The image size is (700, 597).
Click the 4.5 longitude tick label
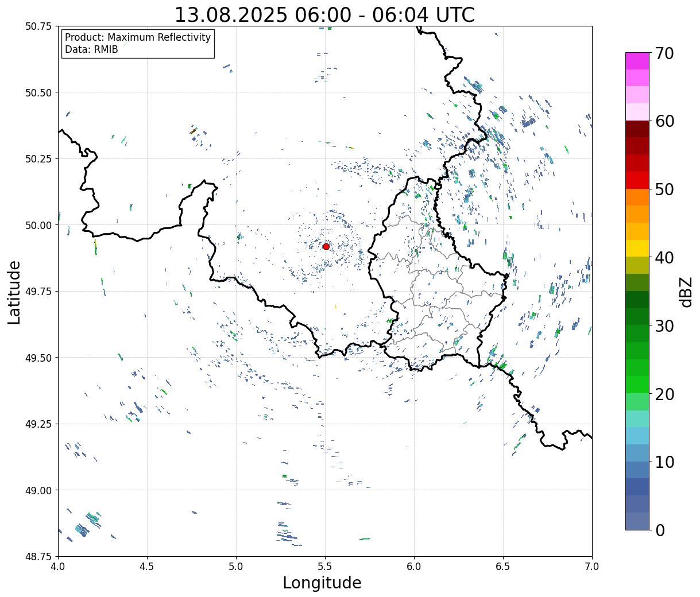pyautogui.click(x=147, y=567)
